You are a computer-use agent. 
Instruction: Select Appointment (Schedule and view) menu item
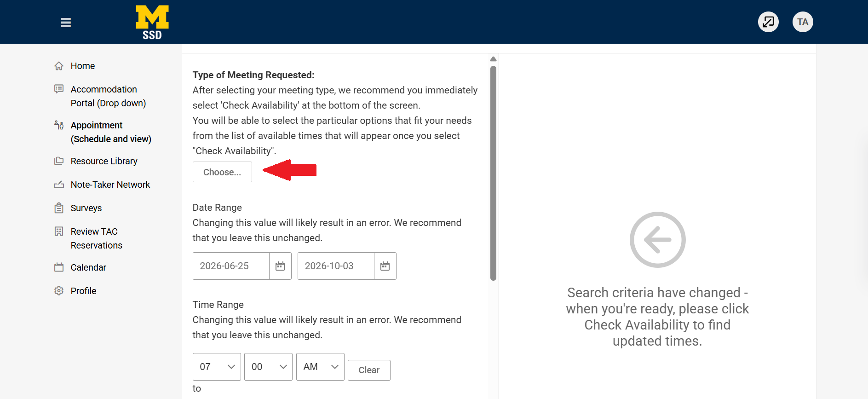[111, 132]
